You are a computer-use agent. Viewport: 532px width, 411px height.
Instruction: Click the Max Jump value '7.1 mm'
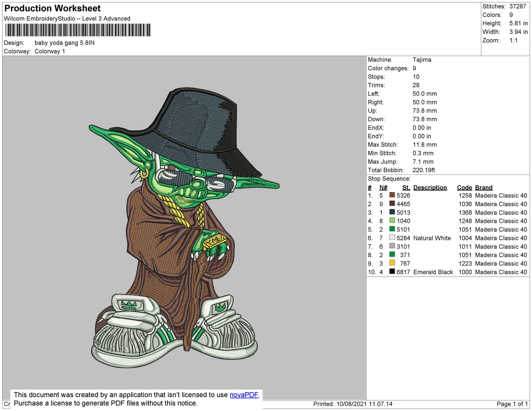click(423, 162)
